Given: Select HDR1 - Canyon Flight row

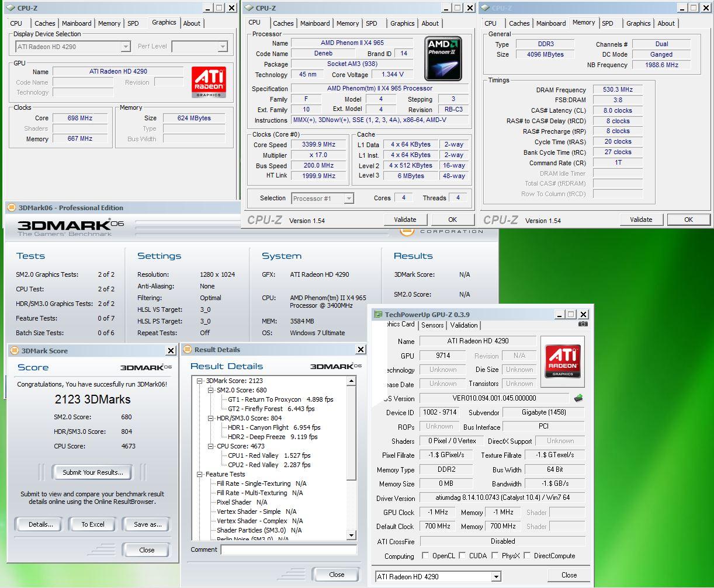Looking at the screenshot, I should (x=274, y=427).
